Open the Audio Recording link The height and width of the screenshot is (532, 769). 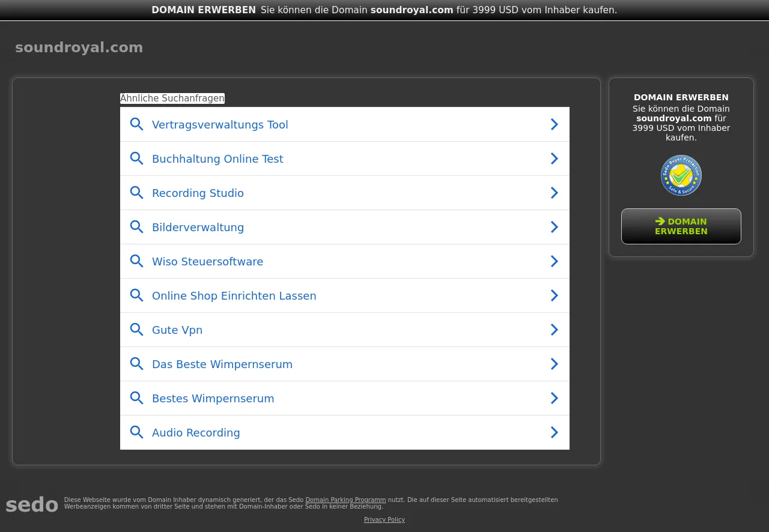pos(345,432)
